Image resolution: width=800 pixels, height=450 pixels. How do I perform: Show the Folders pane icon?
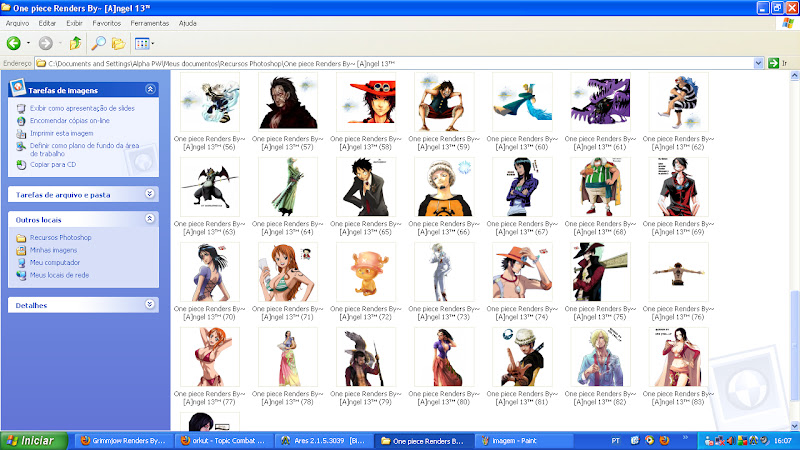[118, 43]
